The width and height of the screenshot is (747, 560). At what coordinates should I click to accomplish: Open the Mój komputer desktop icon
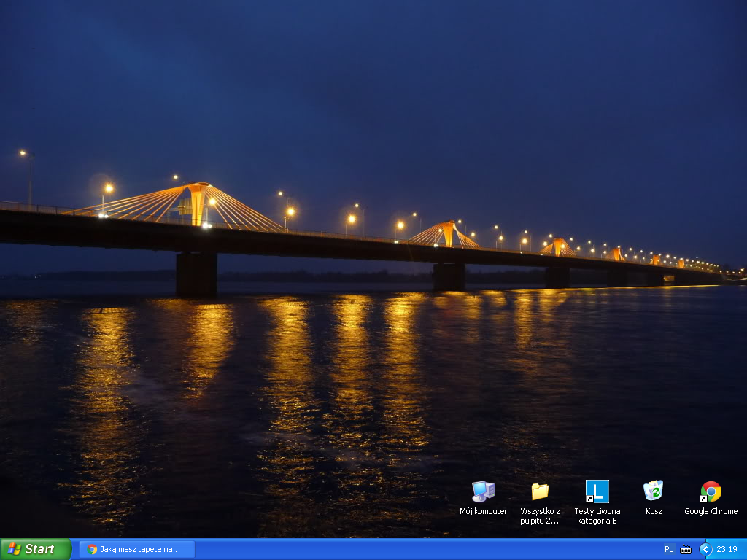coord(483,491)
